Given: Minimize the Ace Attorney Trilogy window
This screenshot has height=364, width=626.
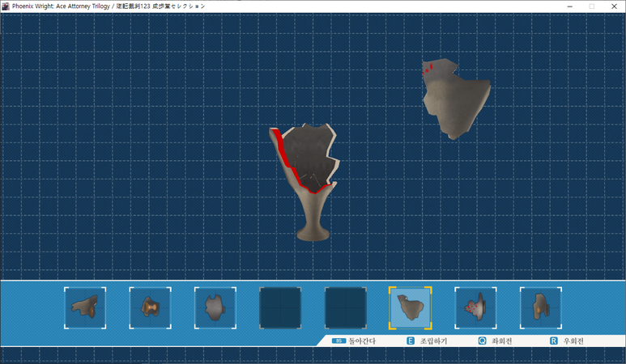Looking at the screenshot, I should (x=569, y=6).
